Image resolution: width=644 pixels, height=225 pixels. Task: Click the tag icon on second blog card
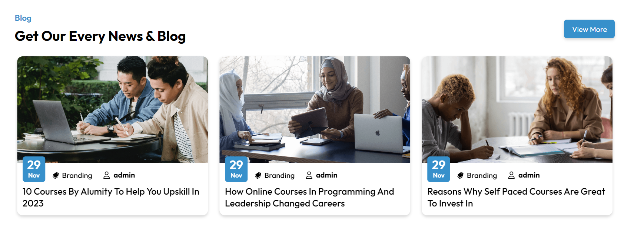click(x=258, y=175)
